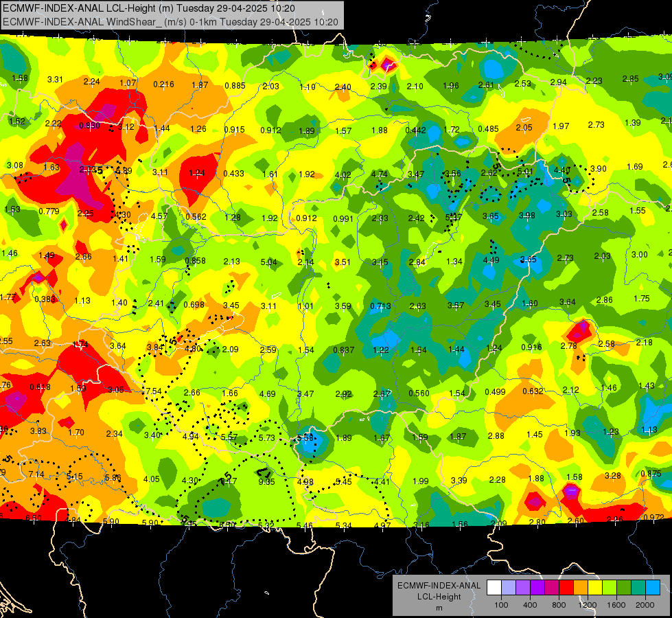This screenshot has height=618, width=672.
Task: Choose the teal legend swatch
Action: (638, 587)
